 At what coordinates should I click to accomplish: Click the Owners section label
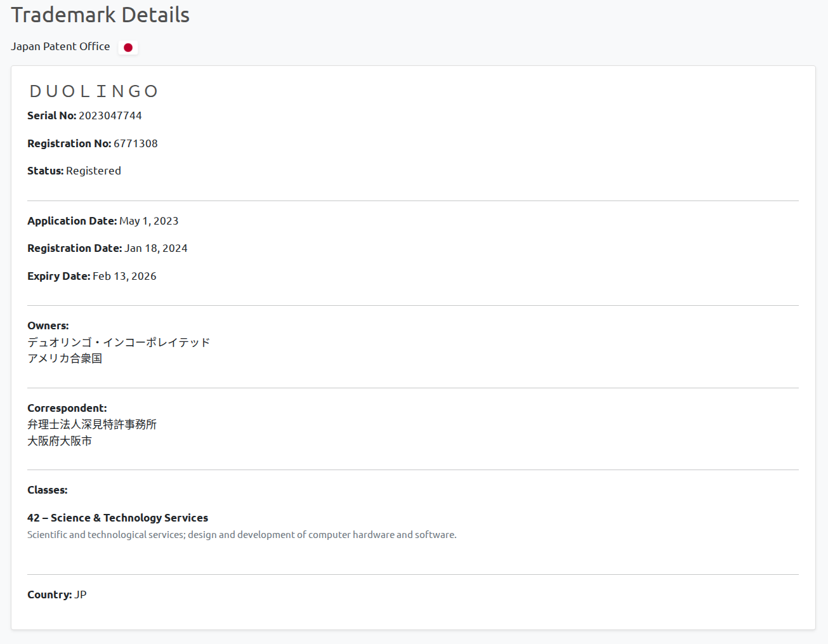pyautogui.click(x=48, y=325)
